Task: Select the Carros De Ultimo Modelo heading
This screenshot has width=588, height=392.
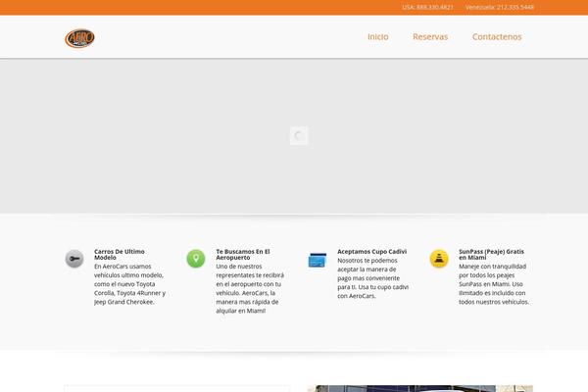Action: coord(120,255)
